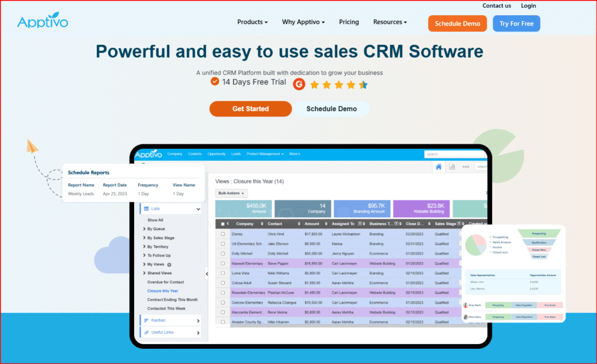Click the blue $95.7K Branding Amount summary card

point(362,208)
